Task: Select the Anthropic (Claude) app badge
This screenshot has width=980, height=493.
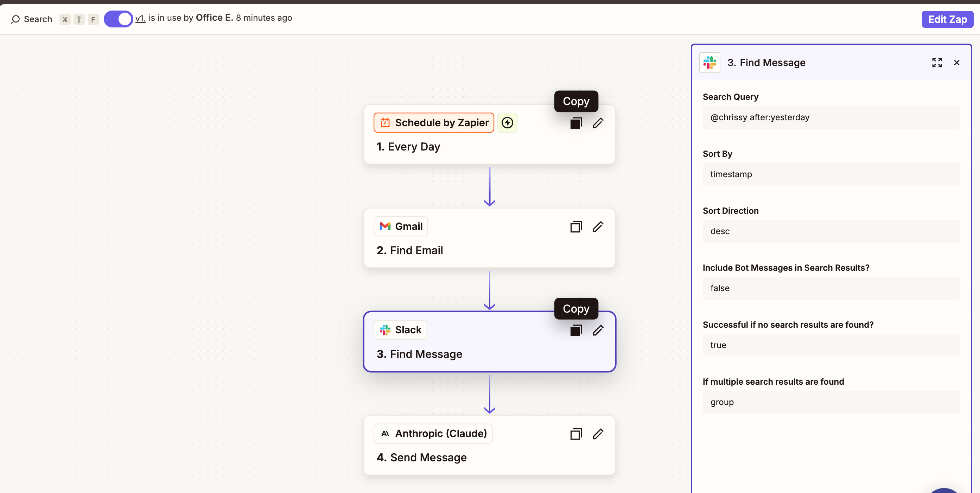Action: (433, 433)
